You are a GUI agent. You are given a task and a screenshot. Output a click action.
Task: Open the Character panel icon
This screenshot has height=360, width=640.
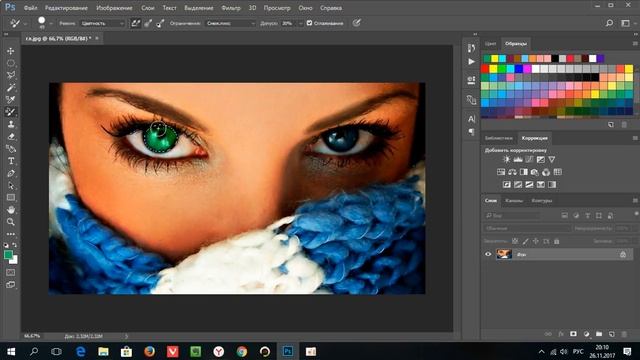pos(471,119)
